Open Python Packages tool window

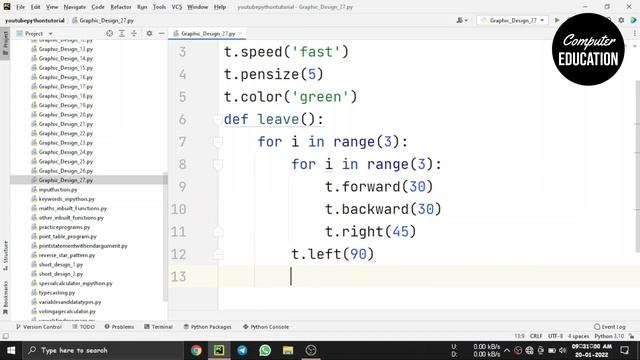pyautogui.click(x=207, y=327)
